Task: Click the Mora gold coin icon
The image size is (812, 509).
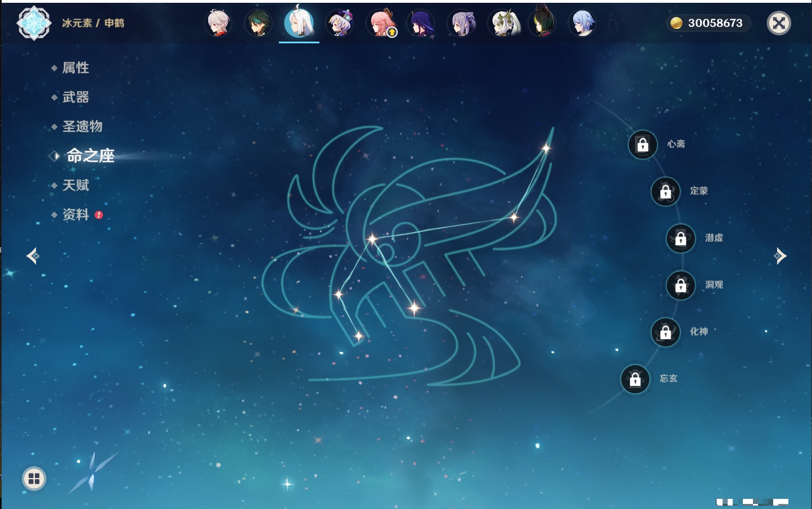Action: (676, 23)
